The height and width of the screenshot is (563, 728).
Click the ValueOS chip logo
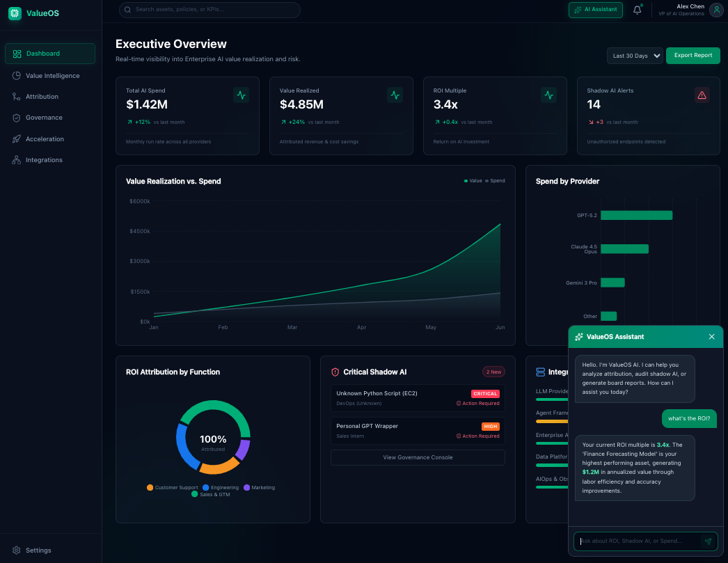click(14, 13)
